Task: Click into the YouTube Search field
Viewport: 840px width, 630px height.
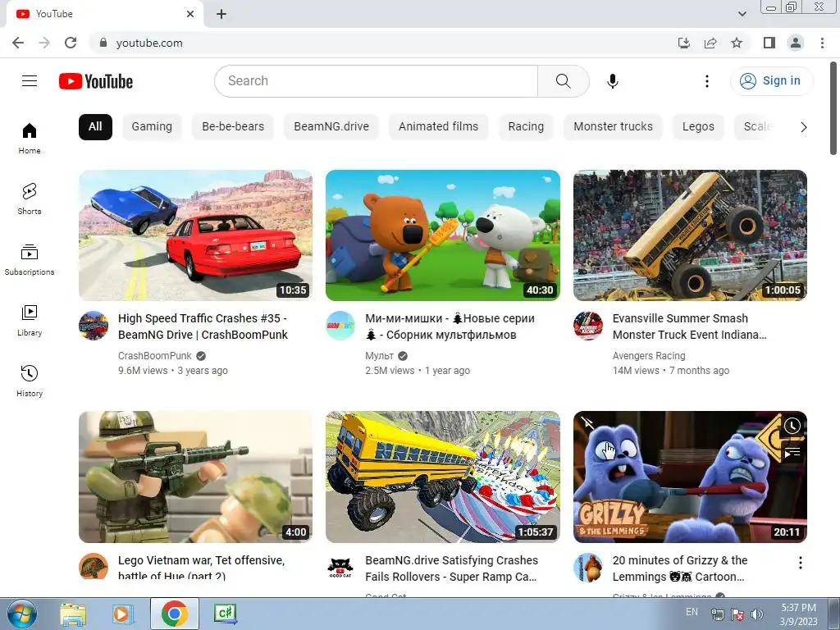Action: pyautogui.click(x=377, y=81)
